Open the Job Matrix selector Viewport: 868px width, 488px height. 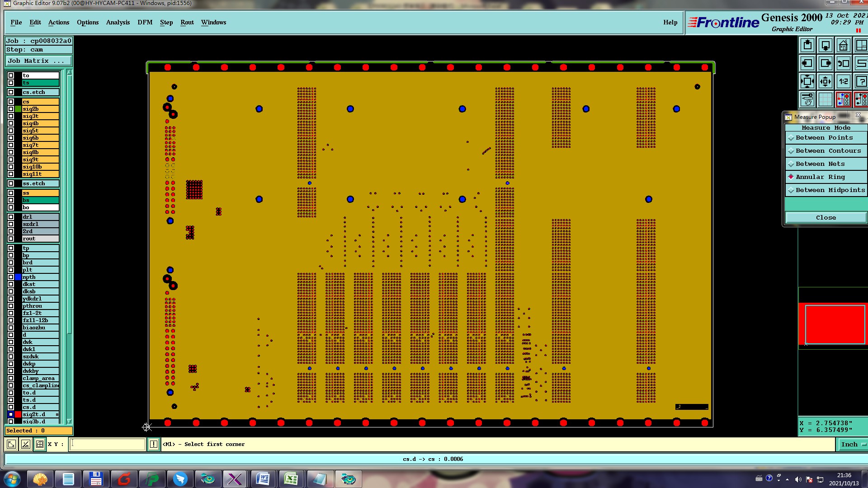point(38,61)
